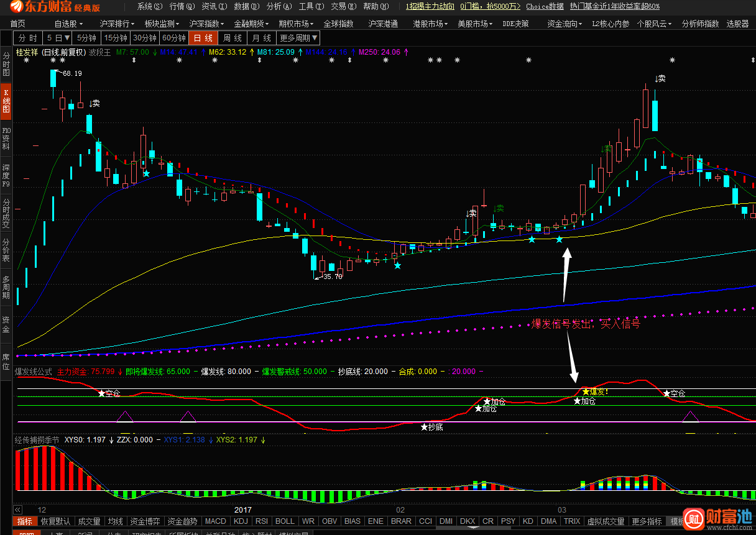The height and width of the screenshot is (535, 756).
Task: Open the 交易(E) menu
Action: pyautogui.click(x=344, y=6)
